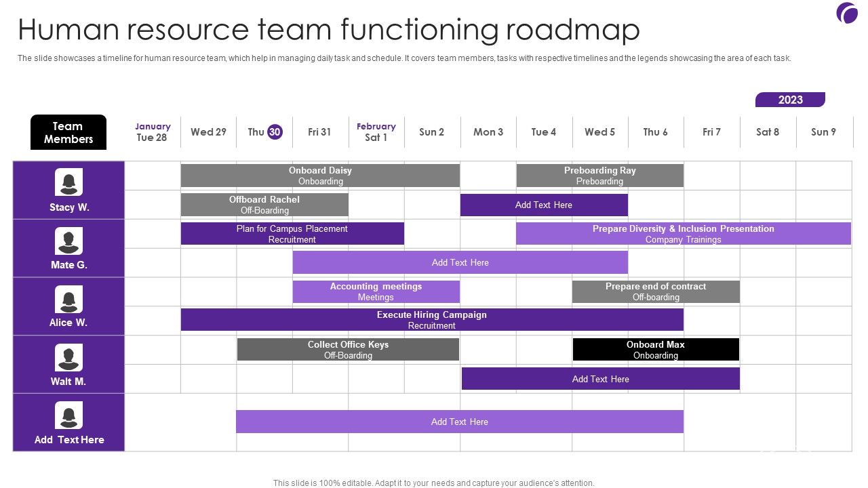
Task: Select Collect Office Keys bar
Action: pyautogui.click(x=348, y=350)
